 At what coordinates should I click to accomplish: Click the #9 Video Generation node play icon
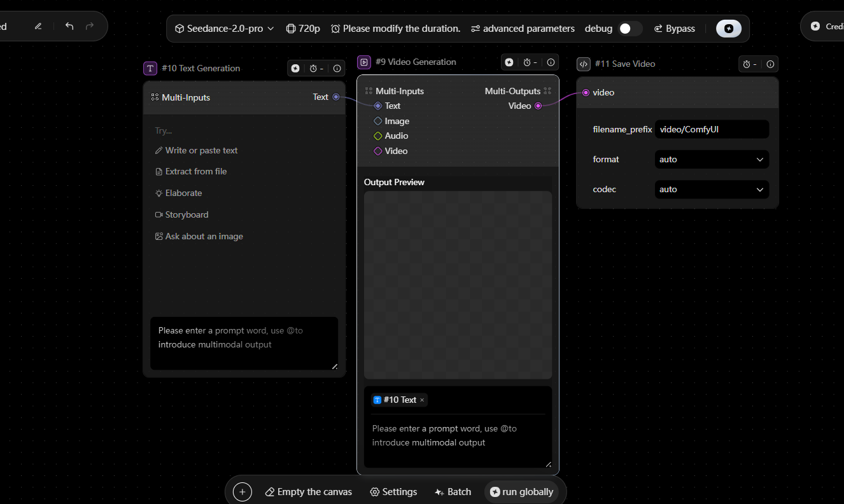364,62
